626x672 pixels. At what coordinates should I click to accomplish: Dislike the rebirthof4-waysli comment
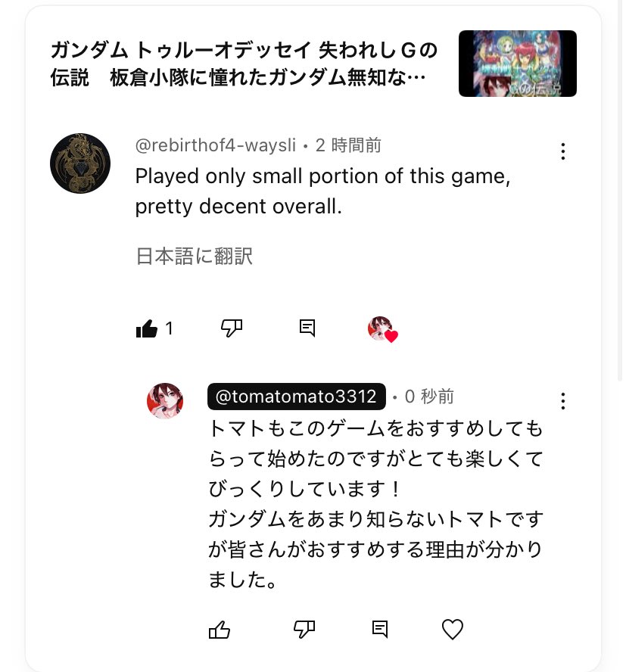[x=232, y=328]
